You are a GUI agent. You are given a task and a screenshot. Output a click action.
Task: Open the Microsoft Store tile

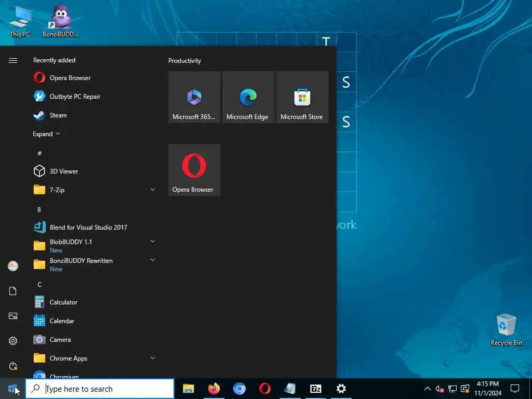tap(302, 97)
